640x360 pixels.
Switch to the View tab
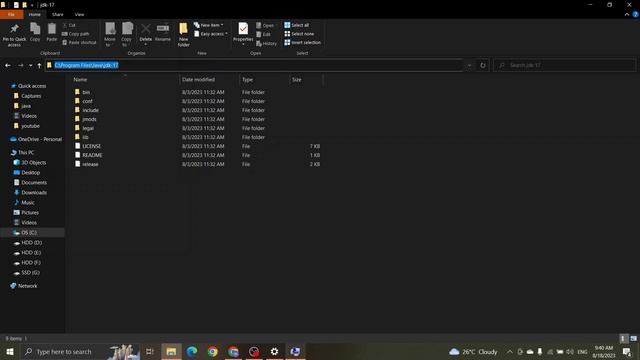pyautogui.click(x=79, y=14)
